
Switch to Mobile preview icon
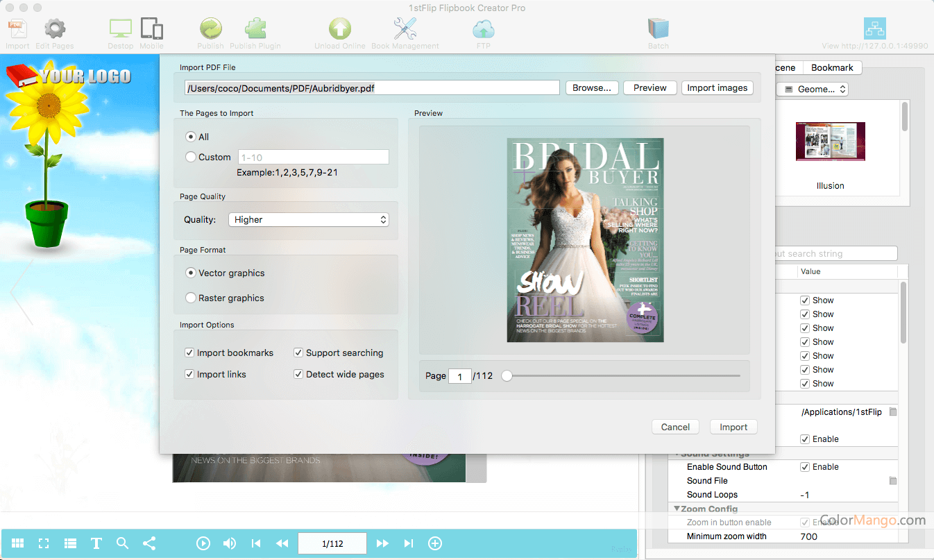pos(151,29)
